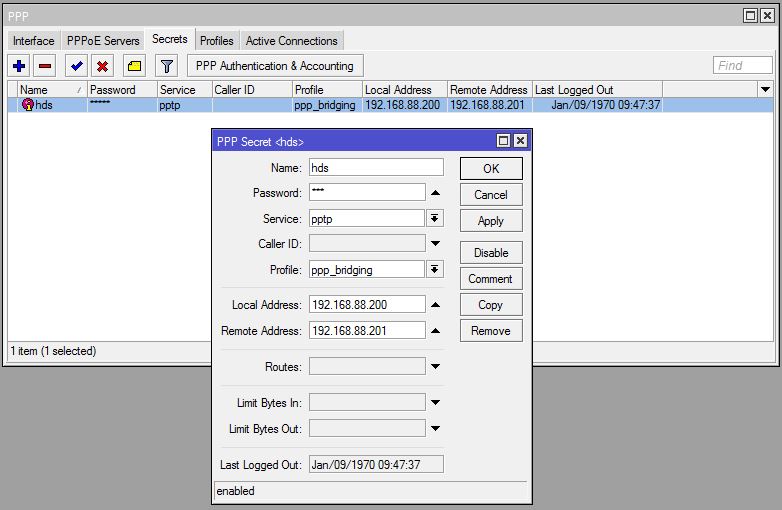Screen dimensions: 782x510
Task: Sort by Local Address column header
Action: point(404,90)
